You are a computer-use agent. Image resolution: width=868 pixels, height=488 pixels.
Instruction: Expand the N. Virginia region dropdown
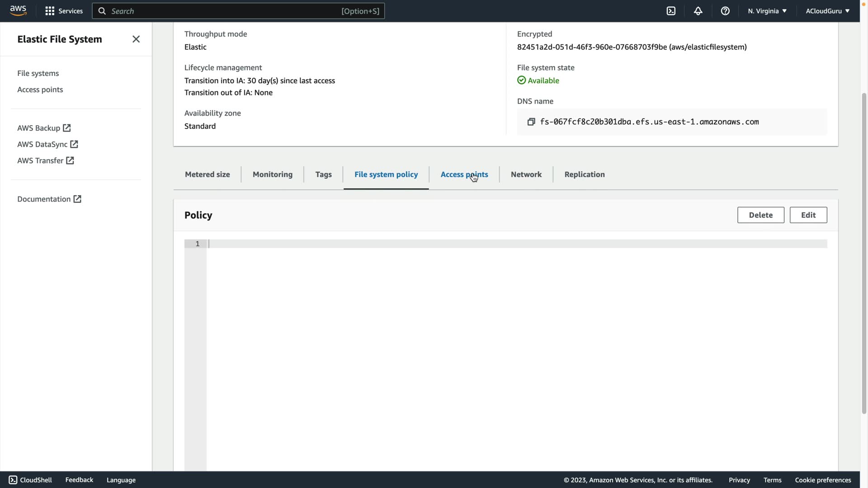tap(767, 11)
